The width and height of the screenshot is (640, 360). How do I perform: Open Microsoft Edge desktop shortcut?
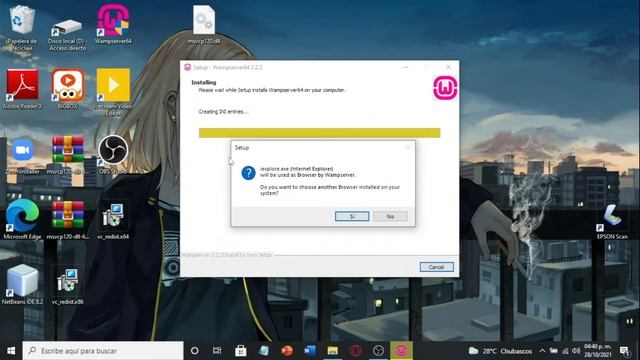[22, 220]
